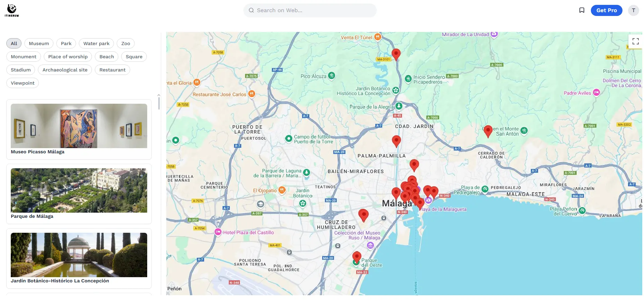This screenshot has height=307, width=644.
Task: Click the attractions list scrollbar
Action: tap(159, 103)
